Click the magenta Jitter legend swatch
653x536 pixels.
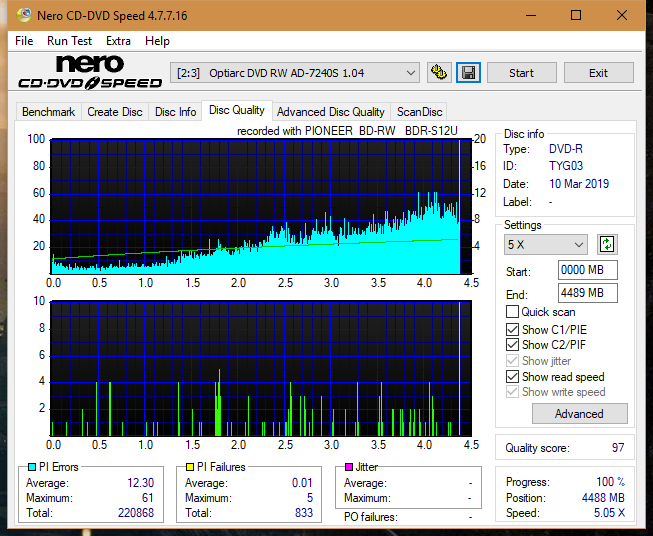[x=348, y=467]
